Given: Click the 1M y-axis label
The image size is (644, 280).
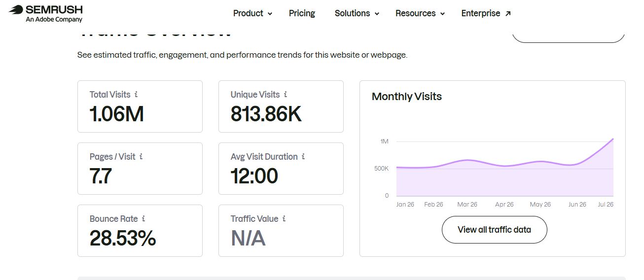Looking at the screenshot, I should (x=385, y=141).
